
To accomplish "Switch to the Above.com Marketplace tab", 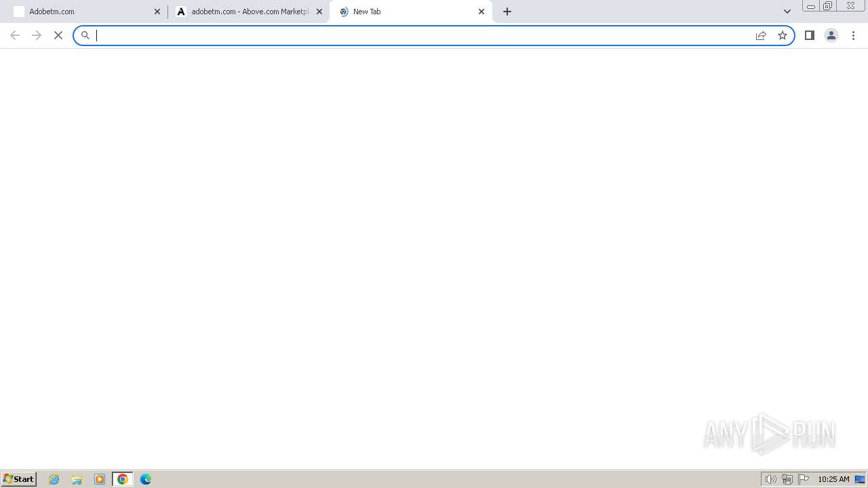I will point(248,12).
